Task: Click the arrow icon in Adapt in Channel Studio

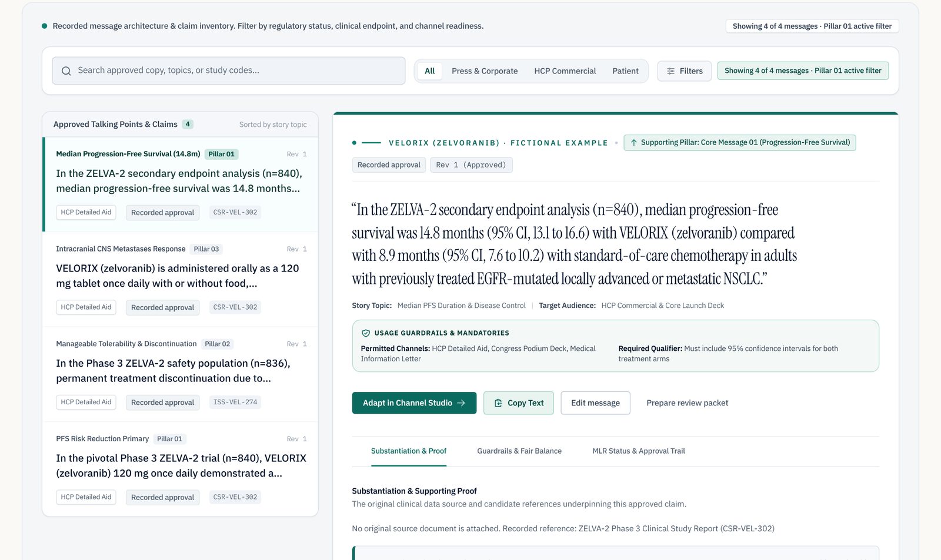Action: click(461, 403)
